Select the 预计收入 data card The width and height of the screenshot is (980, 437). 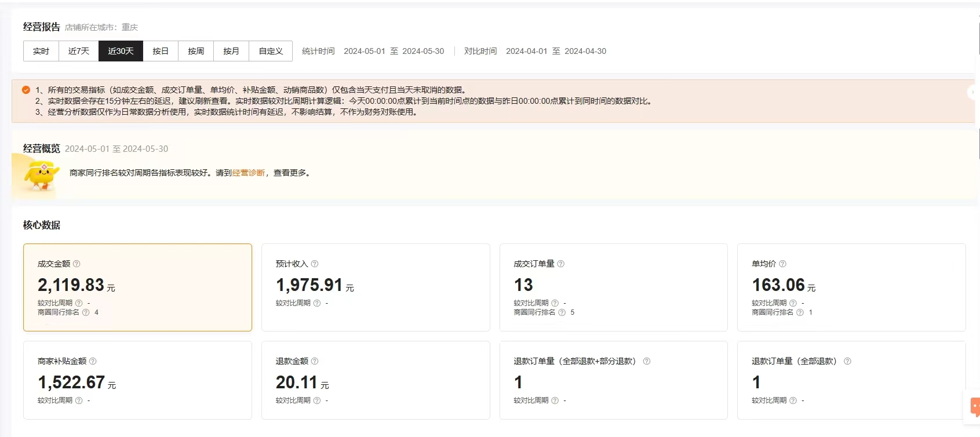[x=376, y=287]
